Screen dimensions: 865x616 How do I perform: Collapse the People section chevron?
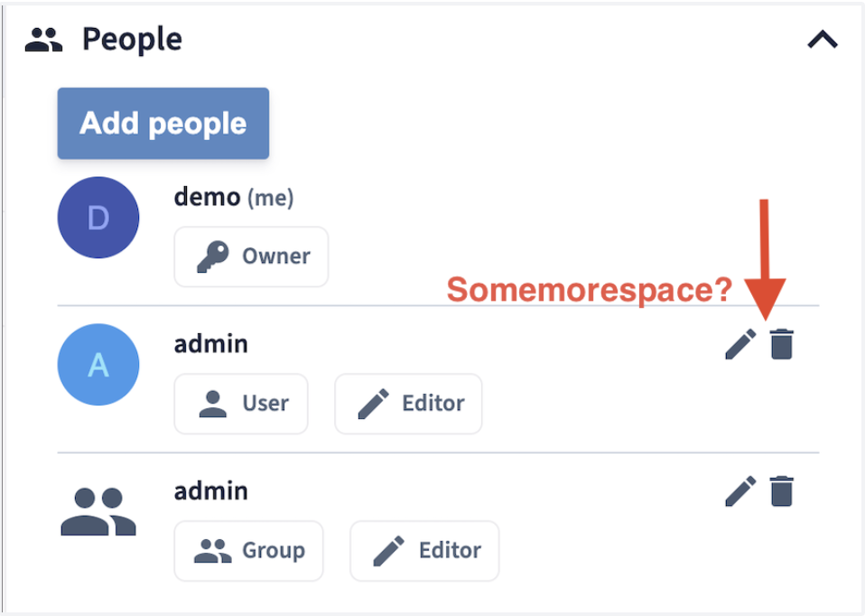pos(823,40)
